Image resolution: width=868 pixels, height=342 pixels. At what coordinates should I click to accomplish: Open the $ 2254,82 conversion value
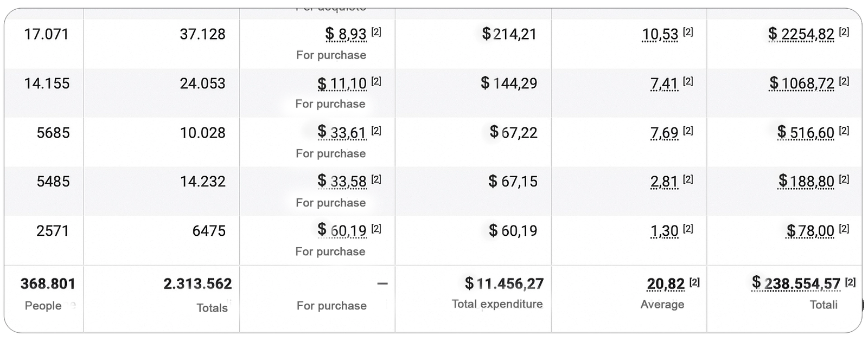click(801, 35)
